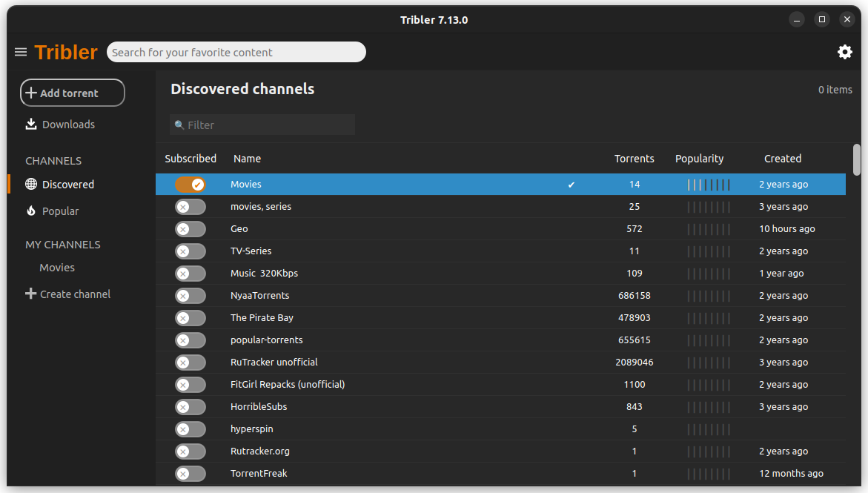Open the 'NyaaTorrents' channel name
This screenshot has height=493, width=868.
(259, 296)
